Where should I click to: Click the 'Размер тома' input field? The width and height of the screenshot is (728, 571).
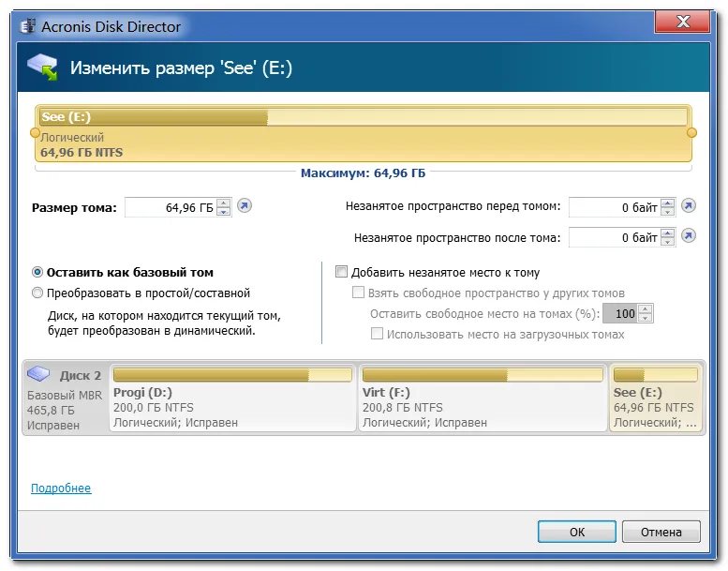click(171, 207)
